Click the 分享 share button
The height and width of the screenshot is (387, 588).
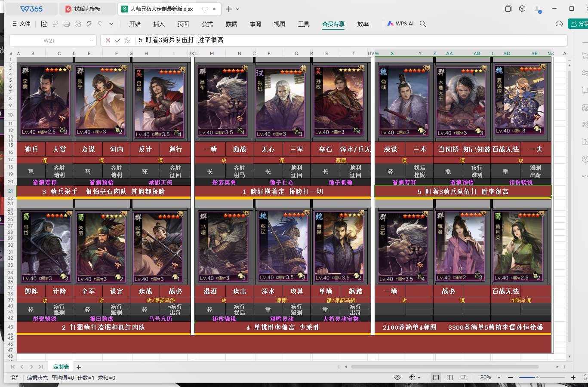[579, 24]
